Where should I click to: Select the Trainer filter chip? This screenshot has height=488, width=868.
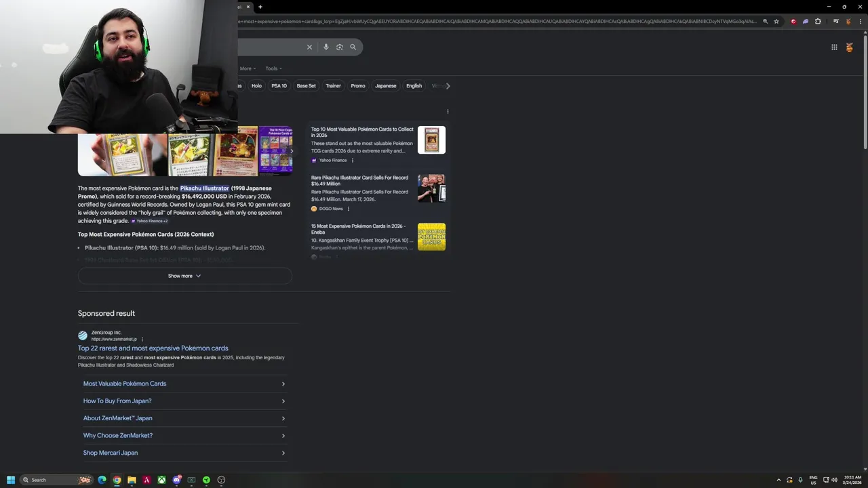tap(333, 86)
